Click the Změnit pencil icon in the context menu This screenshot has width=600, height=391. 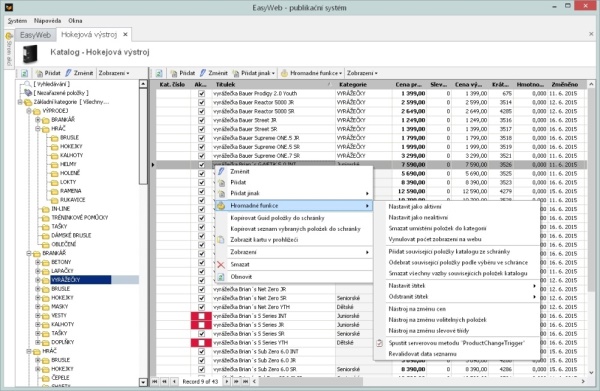(x=221, y=171)
